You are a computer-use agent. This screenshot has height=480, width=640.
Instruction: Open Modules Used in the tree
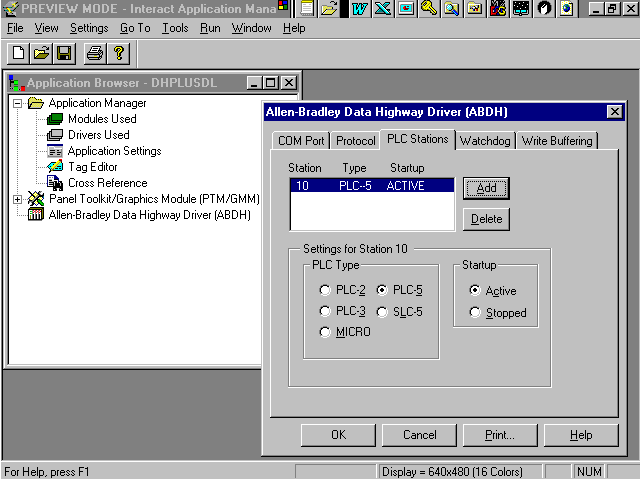pos(101,119)
